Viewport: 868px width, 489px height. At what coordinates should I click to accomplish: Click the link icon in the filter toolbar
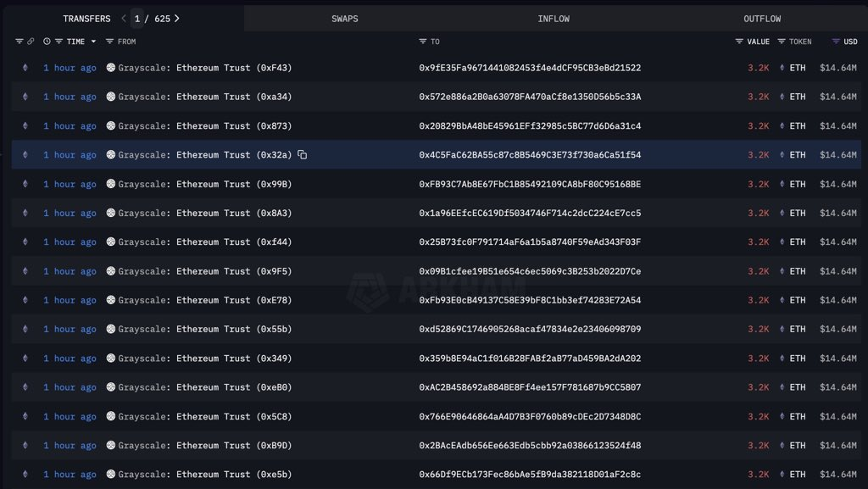31,41
